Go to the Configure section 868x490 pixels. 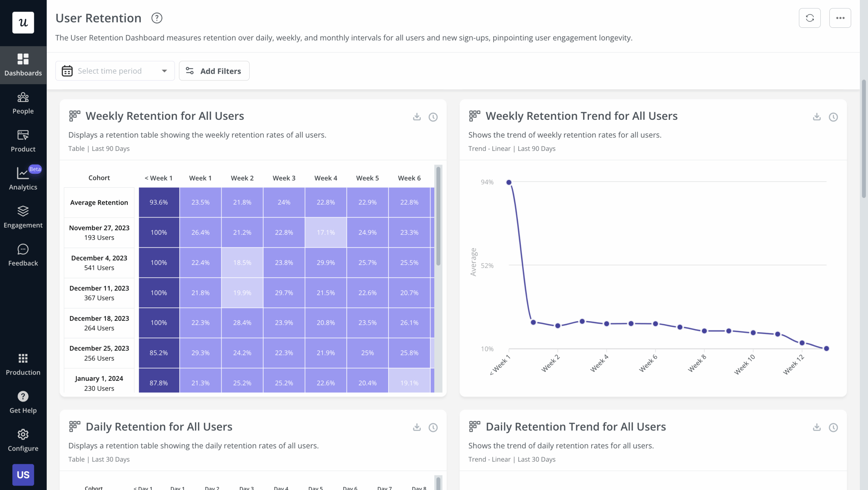tap(23, 440)
